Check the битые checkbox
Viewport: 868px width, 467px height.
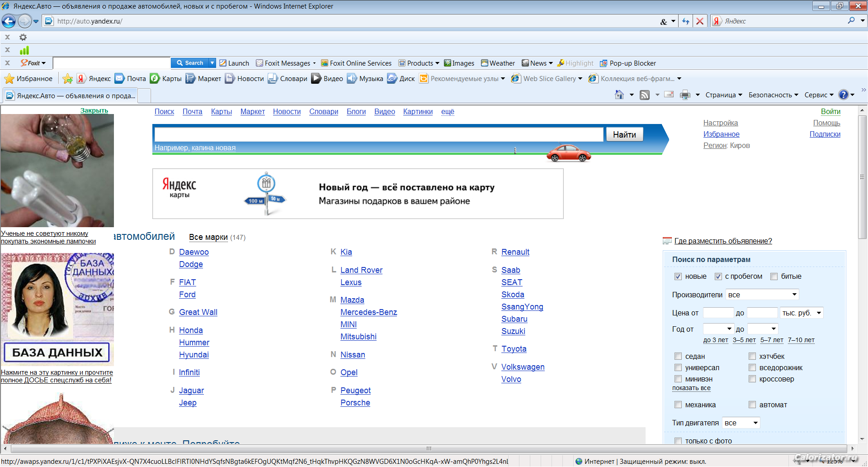pyautogui.click(x=774, y=276)
